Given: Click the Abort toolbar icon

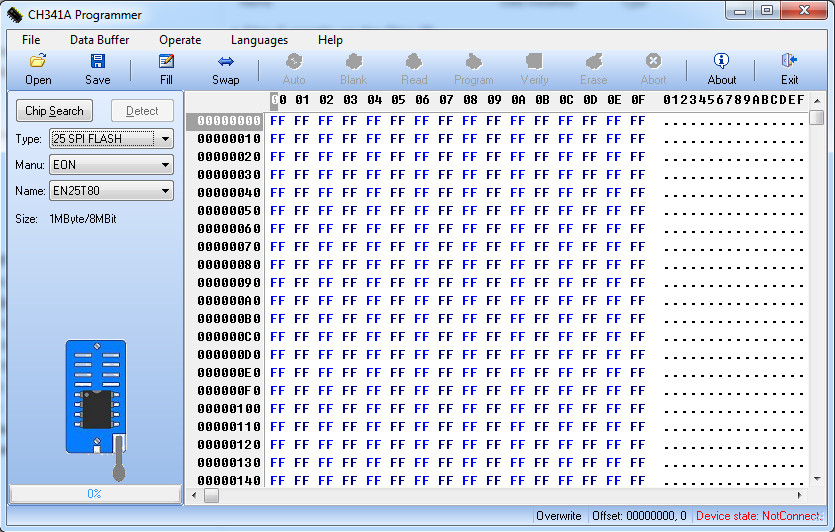Looking at the screenshot, I should click(653, 61).
